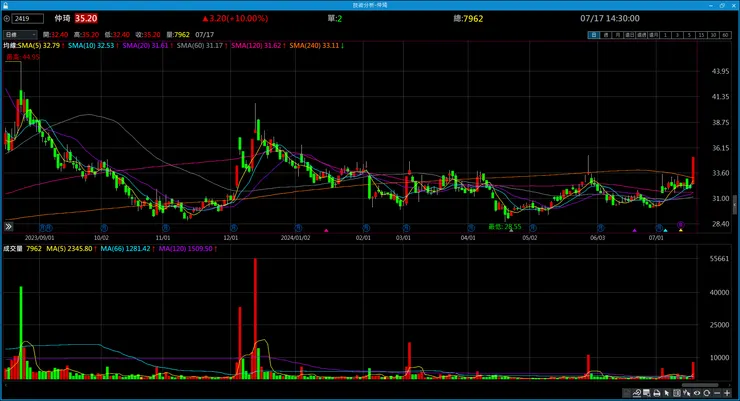Click the 最低:28.55 low price label
Image resolution: width=740 pixels, height=401 pixels.
505,226
